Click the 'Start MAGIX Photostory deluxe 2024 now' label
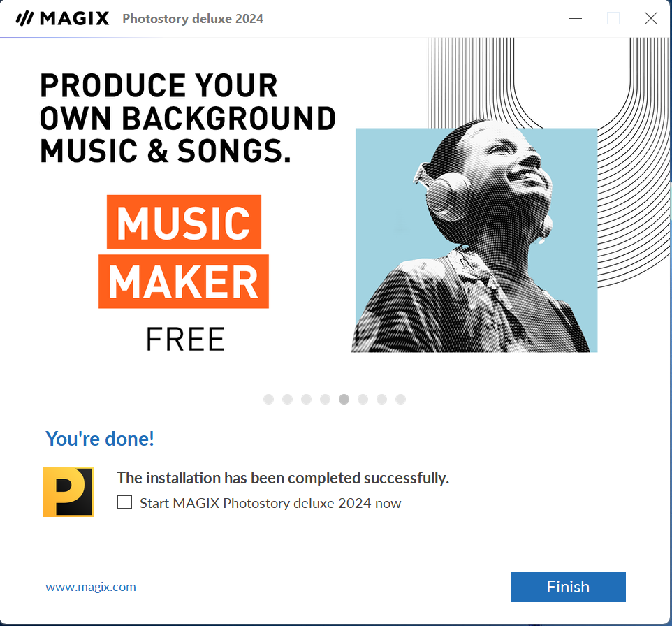Screen dimensions: 672x626 (270, 503)
